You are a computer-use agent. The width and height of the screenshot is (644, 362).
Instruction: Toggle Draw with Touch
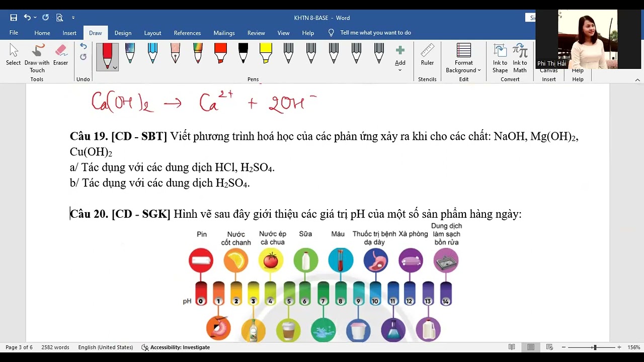(37, 58)
